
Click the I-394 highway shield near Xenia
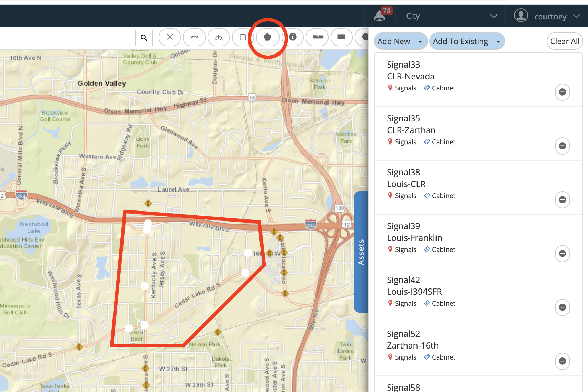(x=310, y=224)
